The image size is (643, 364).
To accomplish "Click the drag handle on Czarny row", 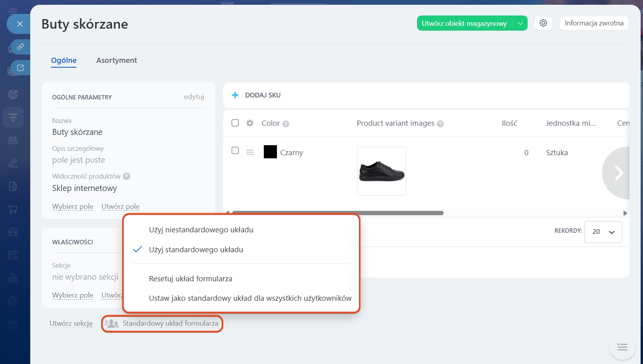I will click(250, 152).
